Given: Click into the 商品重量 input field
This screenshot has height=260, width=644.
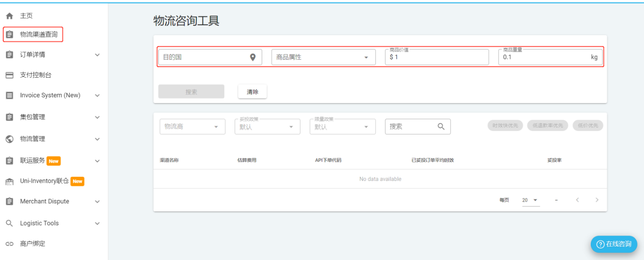Looking at the screenshot, I should point(545,57).
